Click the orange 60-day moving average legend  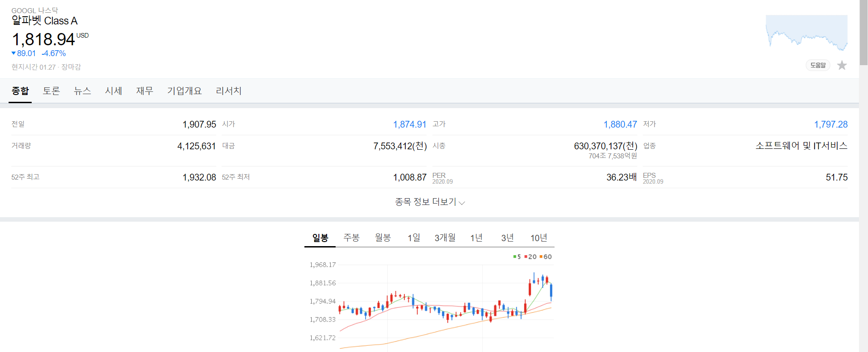(545, 257)
